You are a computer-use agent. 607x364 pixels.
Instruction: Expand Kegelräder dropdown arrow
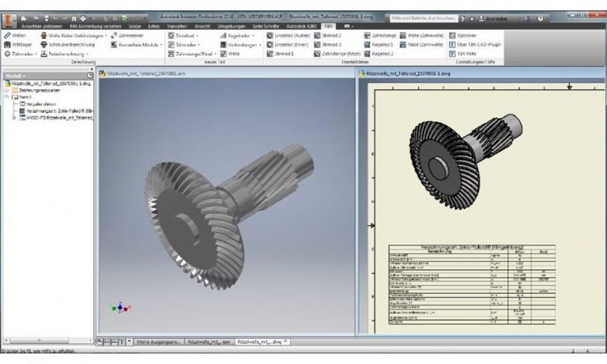click(x=253, y=36)
